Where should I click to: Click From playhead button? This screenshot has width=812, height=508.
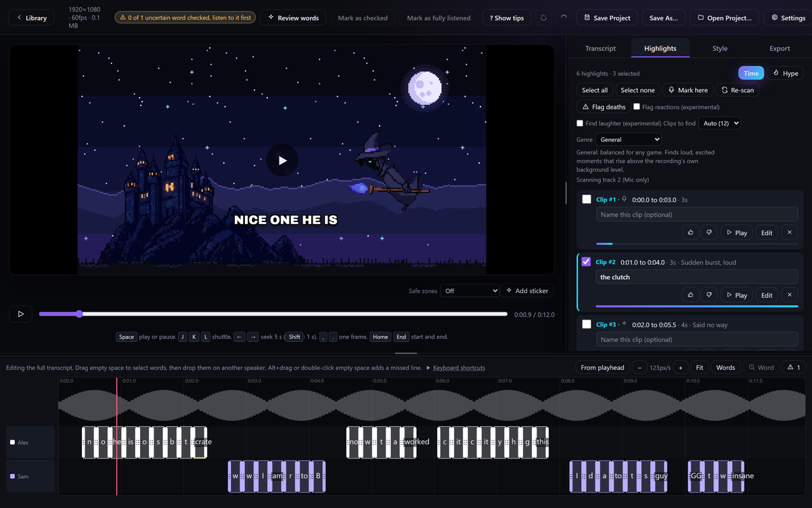[x=602, y=367]
